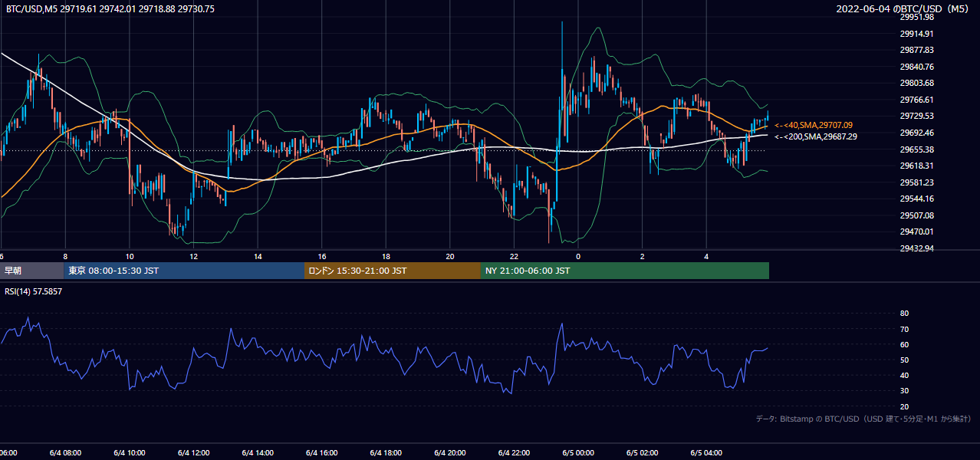This screenshot has height=460, width=980.
Task: Click hour tick 22 under the candlestick chart
Action: pyautogui.click(x=514, y=257)
